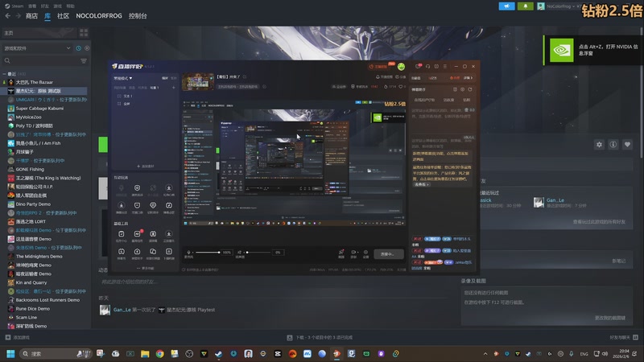Click the 添加素材 button
644x362 pixels.
(146, 167)
